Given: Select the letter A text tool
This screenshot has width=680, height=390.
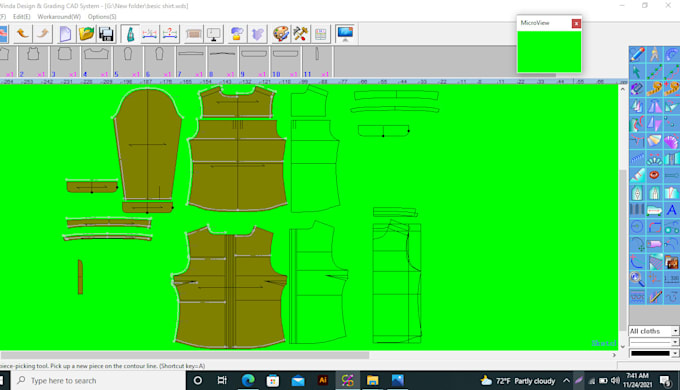Looking at the screenshot, I should [x=672, y=210].
